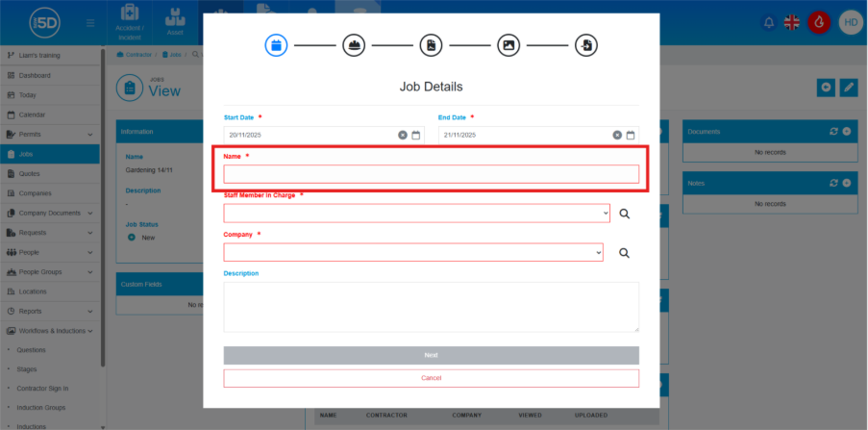Click the UK flag language selector
Viewport: 868px width, 430px height.
click(793, 22)
